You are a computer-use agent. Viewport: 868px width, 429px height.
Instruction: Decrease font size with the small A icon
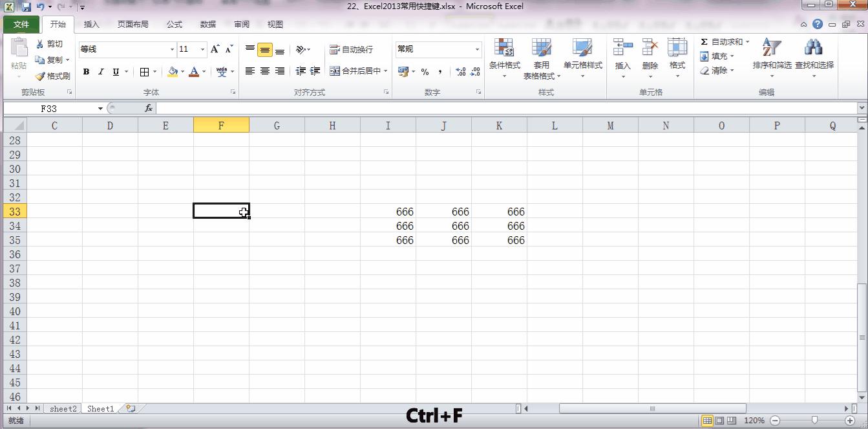[x=229, y=49]
